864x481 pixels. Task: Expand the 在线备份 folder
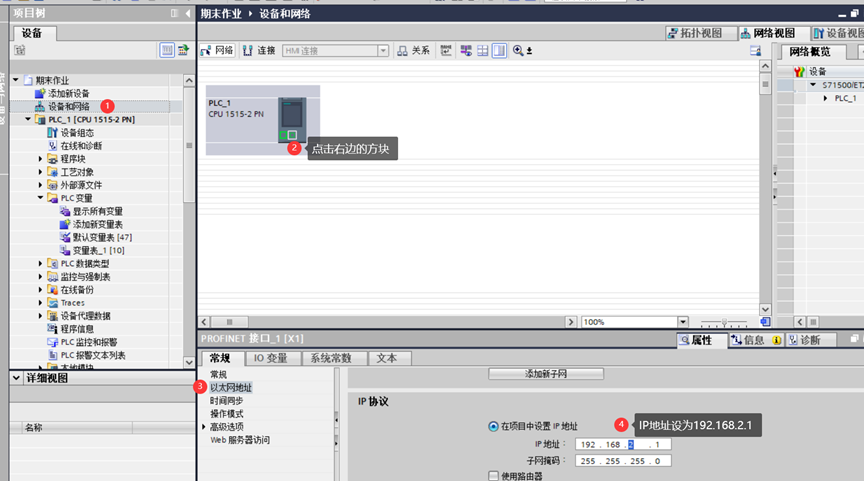coord(40,290)
